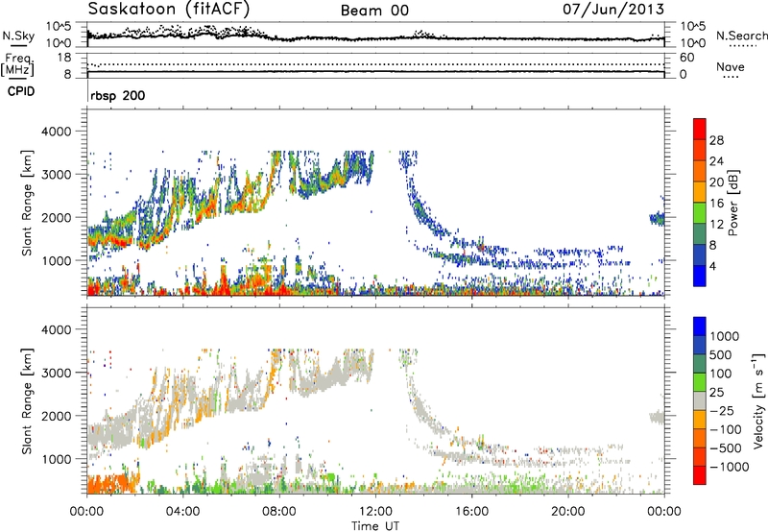The height and width of the screenshot is (532, 768).
Task: Click the 12 label on Power color bar
Action: pyautogui.click(x=716, y=225)
